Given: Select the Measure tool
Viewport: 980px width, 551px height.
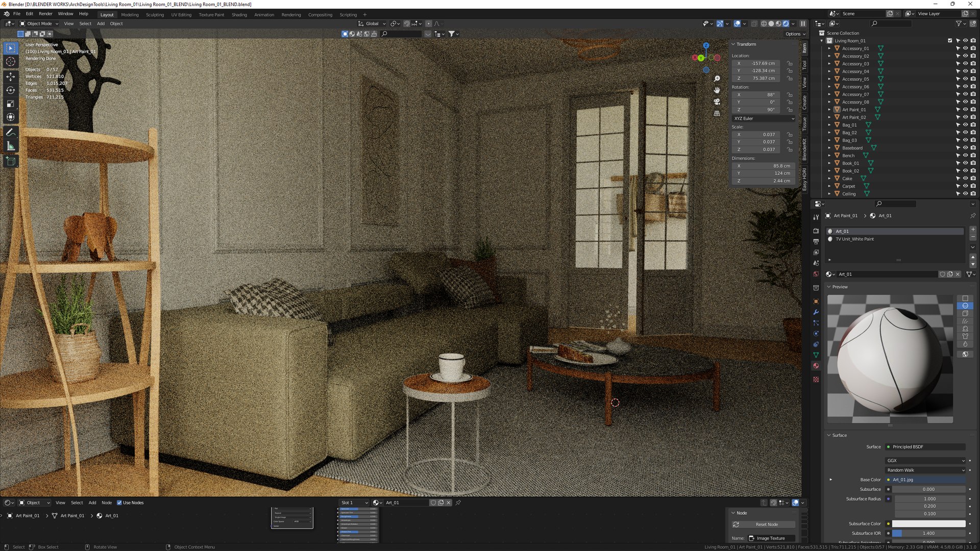Looking at the screenshot, I should [x=10, y=146].
